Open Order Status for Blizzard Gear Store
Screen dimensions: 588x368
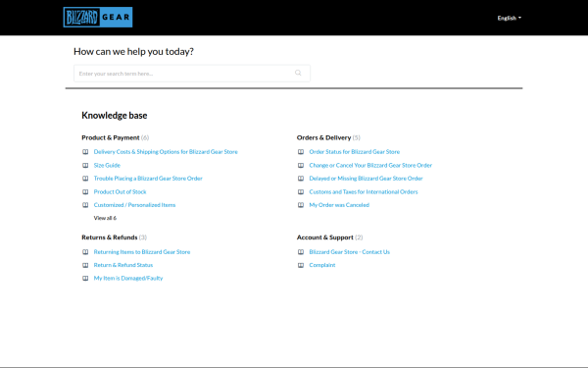(x=355, y=152)
